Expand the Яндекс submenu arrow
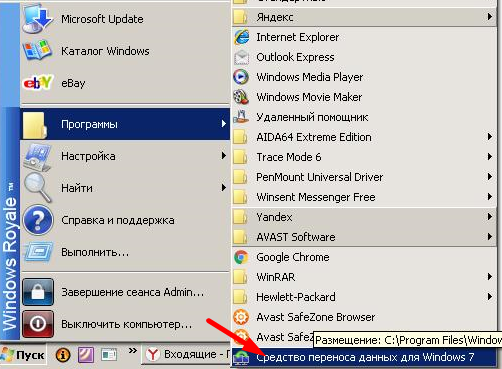502x369 pixels. (490, 16)
